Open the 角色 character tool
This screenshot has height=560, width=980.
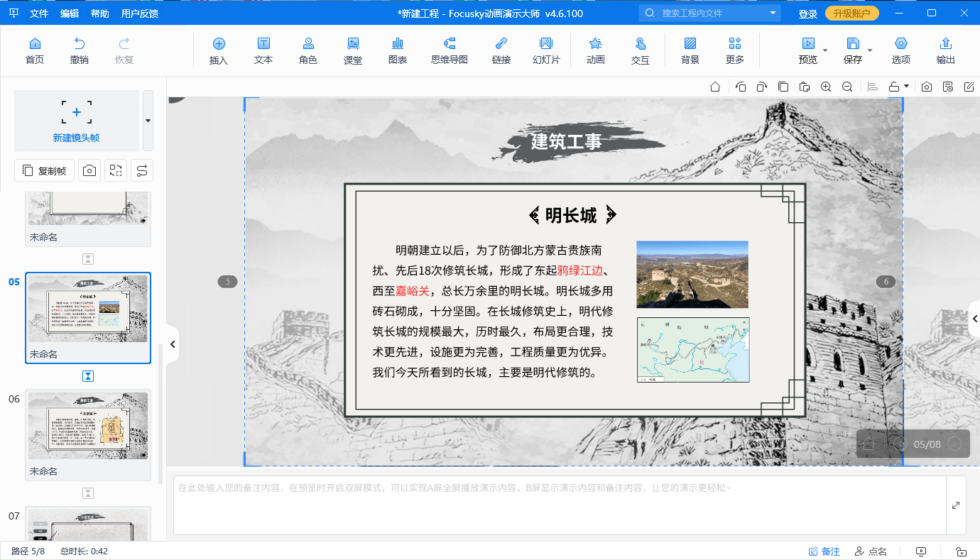308,51
